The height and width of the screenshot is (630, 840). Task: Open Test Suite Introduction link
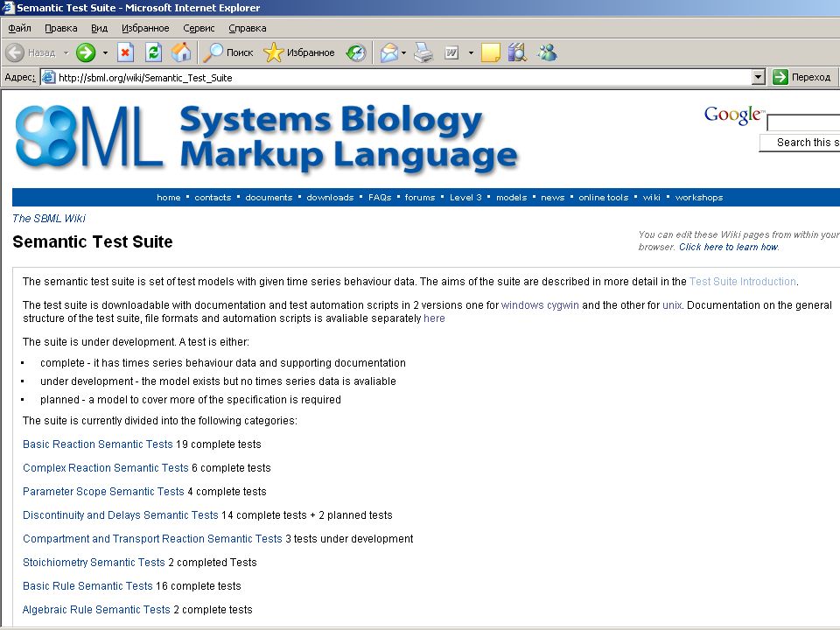tap(743, 282)
